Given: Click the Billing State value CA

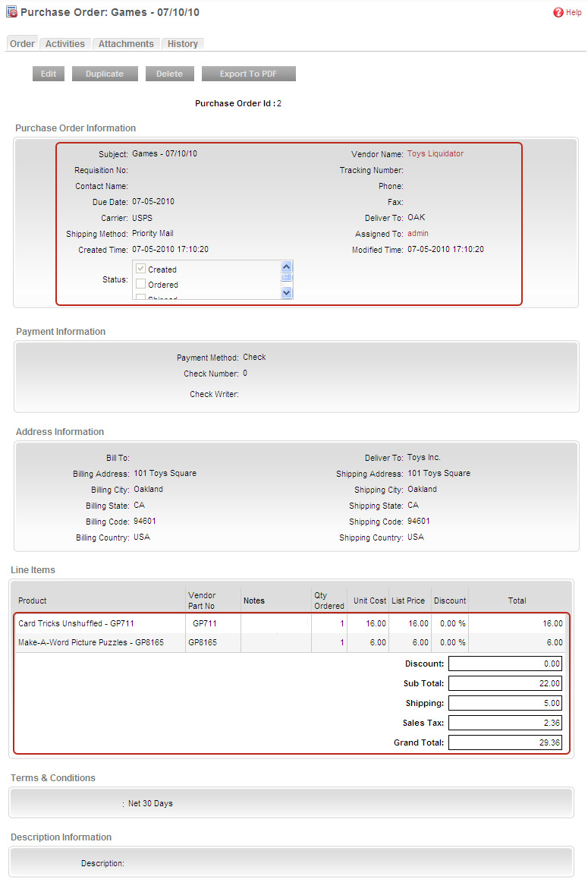Looking at the screenshot, I should click(x=139, y=505).
